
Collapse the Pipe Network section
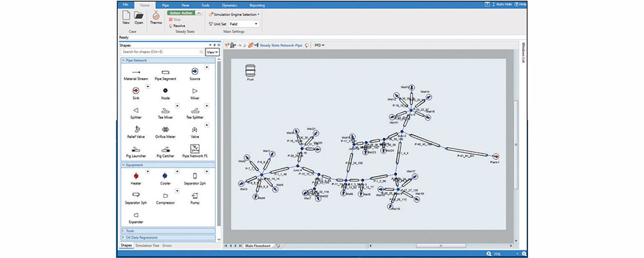coord(167,61)
